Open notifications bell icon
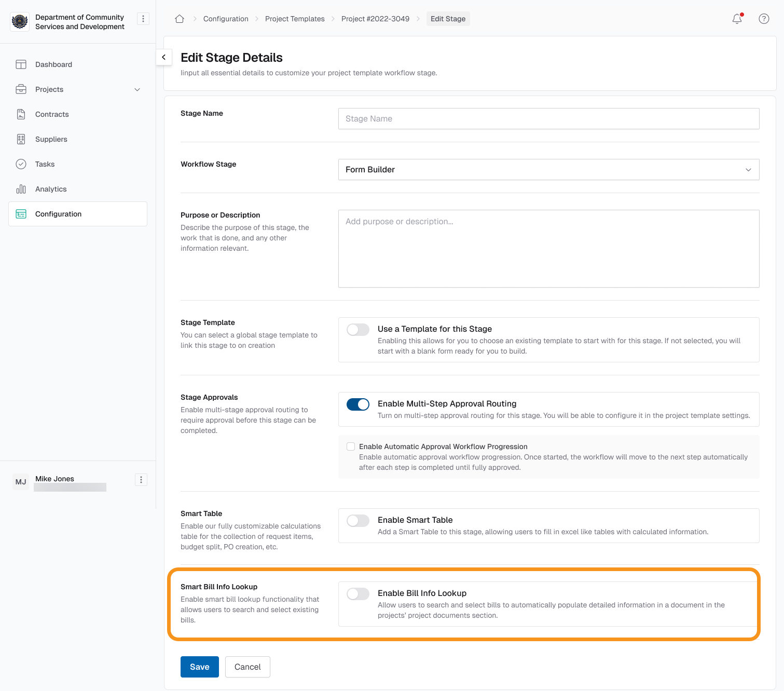Image resolution: width=784 pixels, height=691 pixels. [x=737, y=19]
